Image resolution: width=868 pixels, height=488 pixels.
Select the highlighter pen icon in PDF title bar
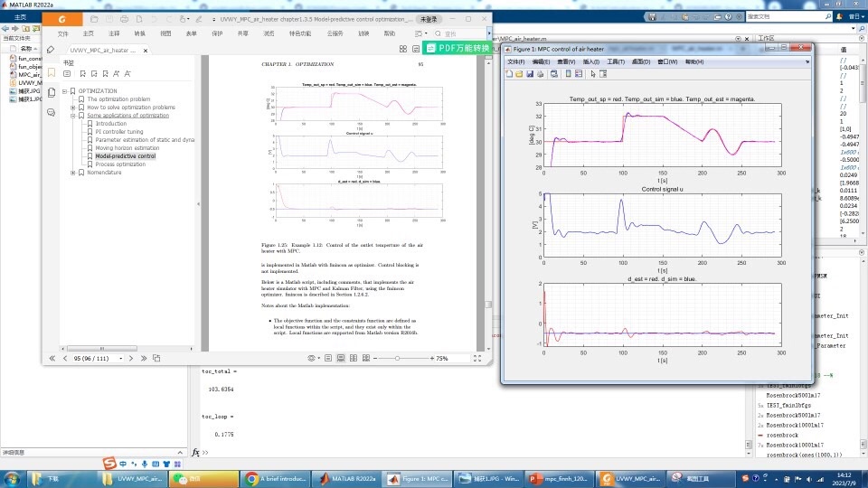(199, 19)
